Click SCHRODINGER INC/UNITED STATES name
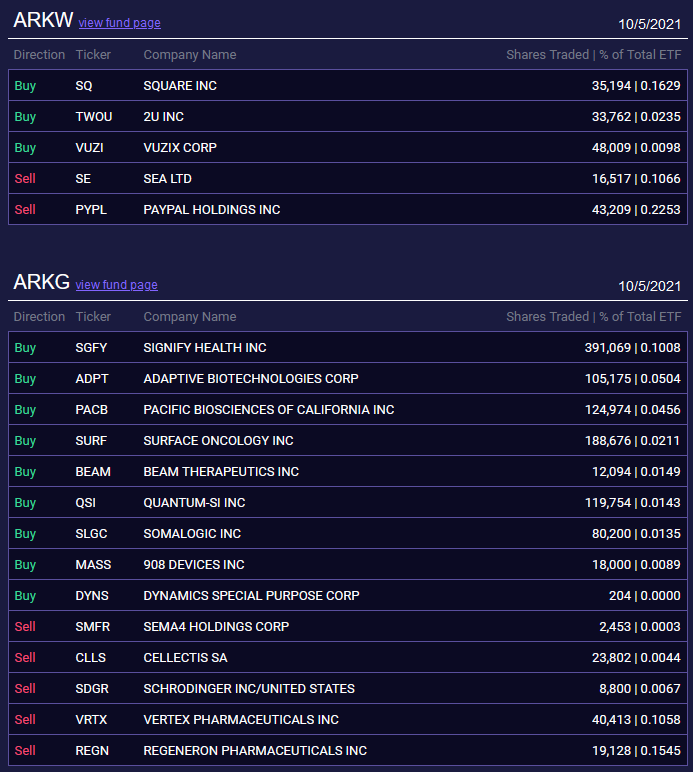 coord(249,689)
